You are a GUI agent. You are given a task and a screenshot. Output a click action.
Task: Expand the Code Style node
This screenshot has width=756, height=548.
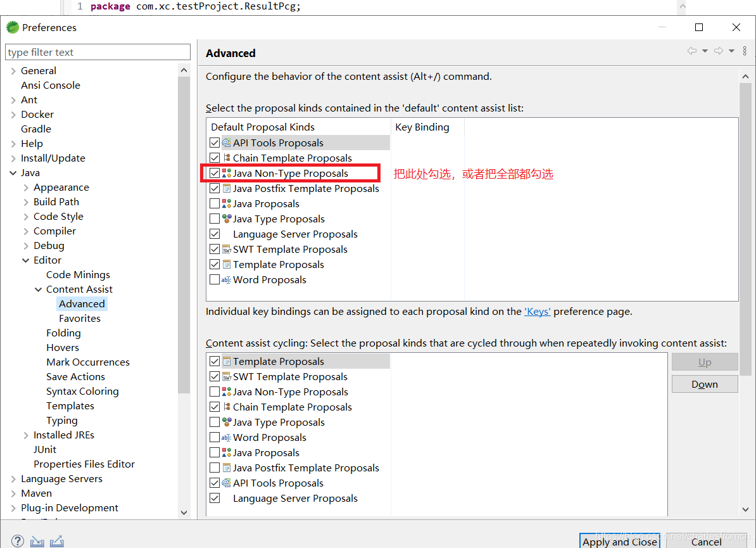26,217
